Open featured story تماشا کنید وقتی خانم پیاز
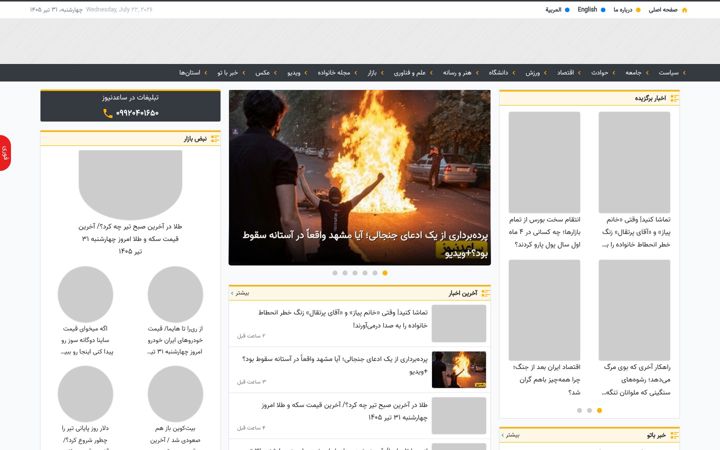Screen dimensions: 720x450 [x=635, y=232]
